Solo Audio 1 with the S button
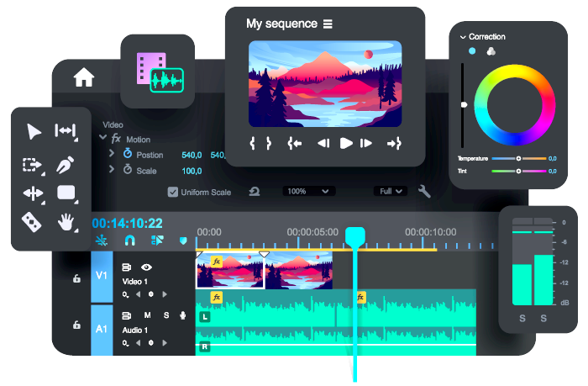The width and height of the screenshot is (588, 386). click(x=165, y=315)
